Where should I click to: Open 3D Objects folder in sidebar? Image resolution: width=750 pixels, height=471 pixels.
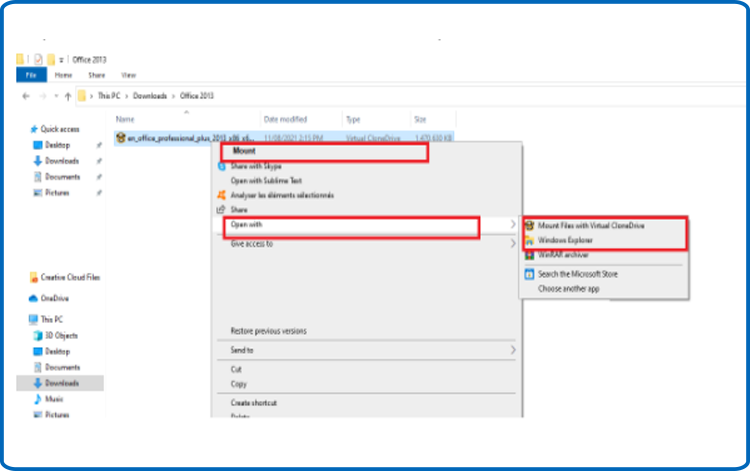61,336
